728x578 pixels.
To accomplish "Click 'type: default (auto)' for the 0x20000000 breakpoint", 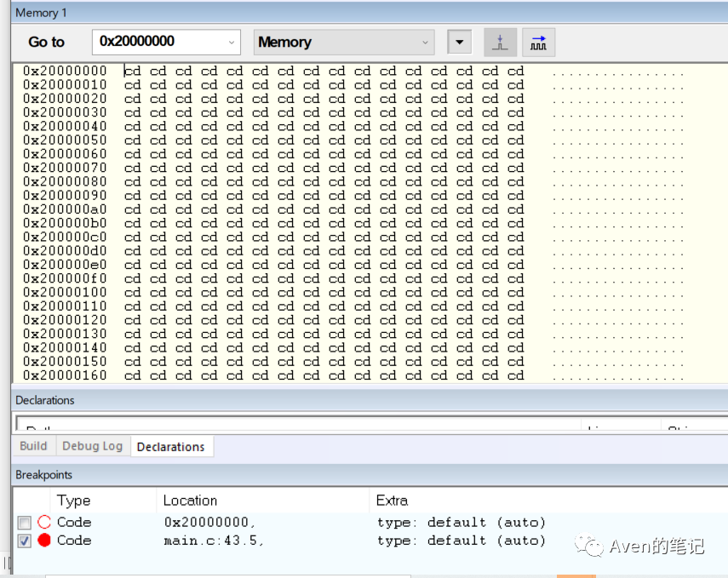I will (461, 523).
